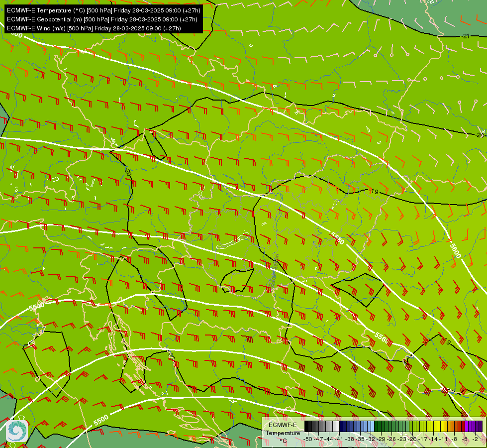
Task: Click the swirl logo icon in the corner
Action: click(16, 431)
